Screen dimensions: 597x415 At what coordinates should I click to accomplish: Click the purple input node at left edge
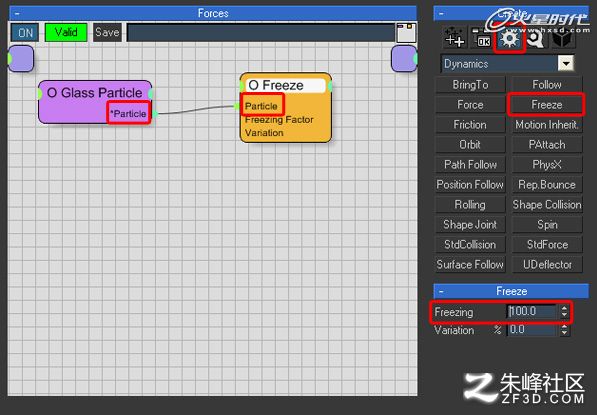[21, 59]
